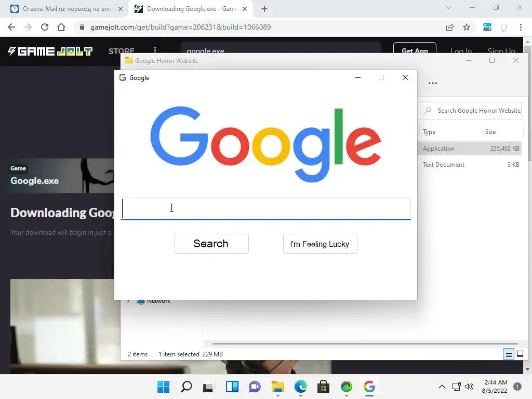The width and height of the screenshot is (532, 399).
Task: Expand the Network tree node
Action: click(x=128, y=301)
